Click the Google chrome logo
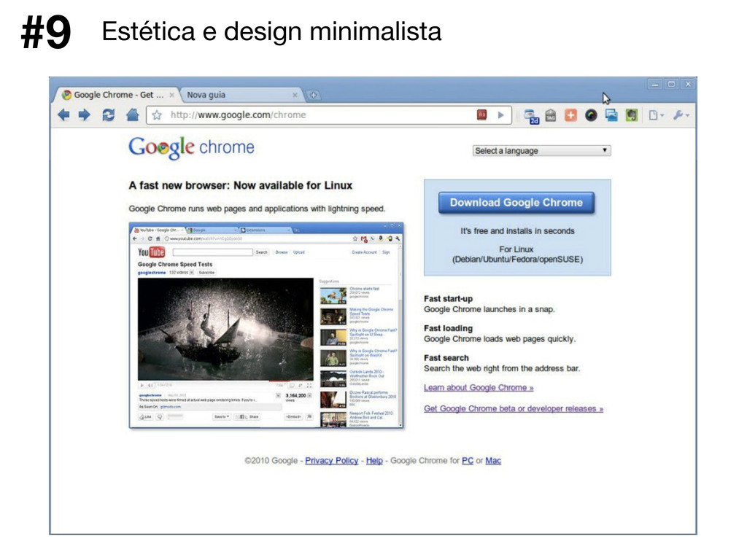The width and height of the screenshot is (747, 560). [x=191, y=147]
